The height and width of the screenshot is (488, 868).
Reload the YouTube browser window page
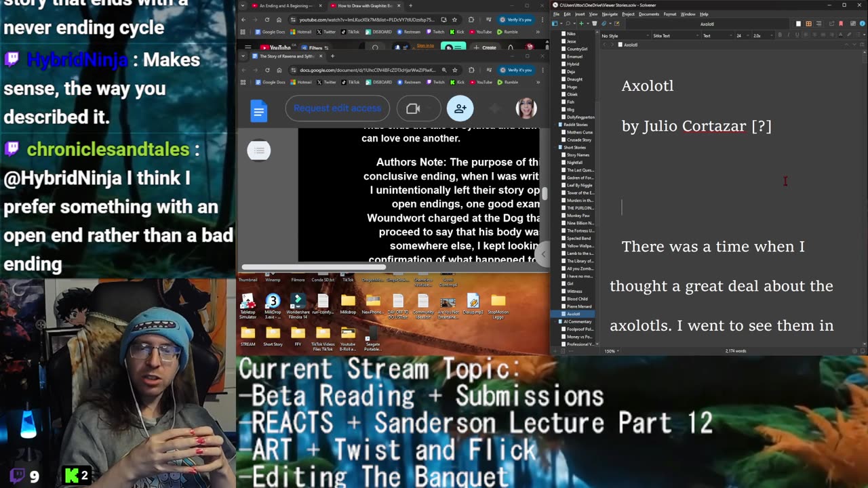point(267,20)
